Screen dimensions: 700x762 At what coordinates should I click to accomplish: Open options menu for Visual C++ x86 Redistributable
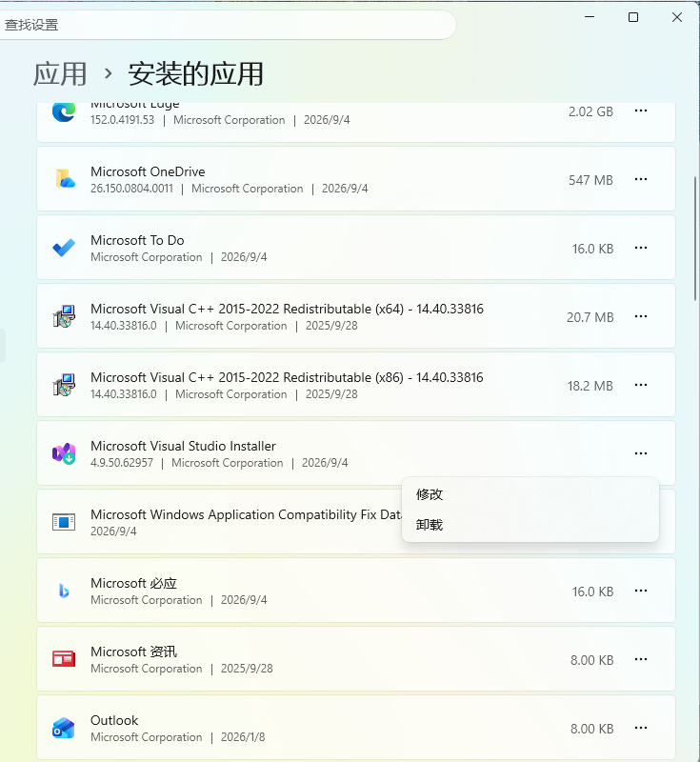click(641, 385)
